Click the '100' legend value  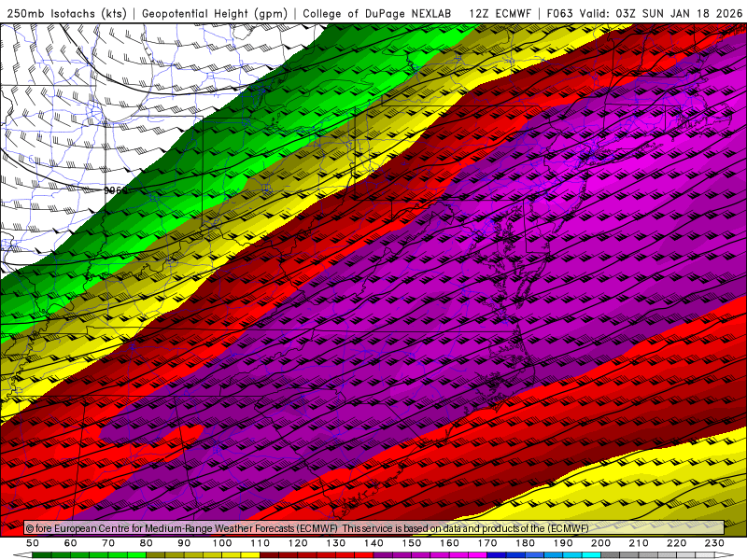(222, 543)
